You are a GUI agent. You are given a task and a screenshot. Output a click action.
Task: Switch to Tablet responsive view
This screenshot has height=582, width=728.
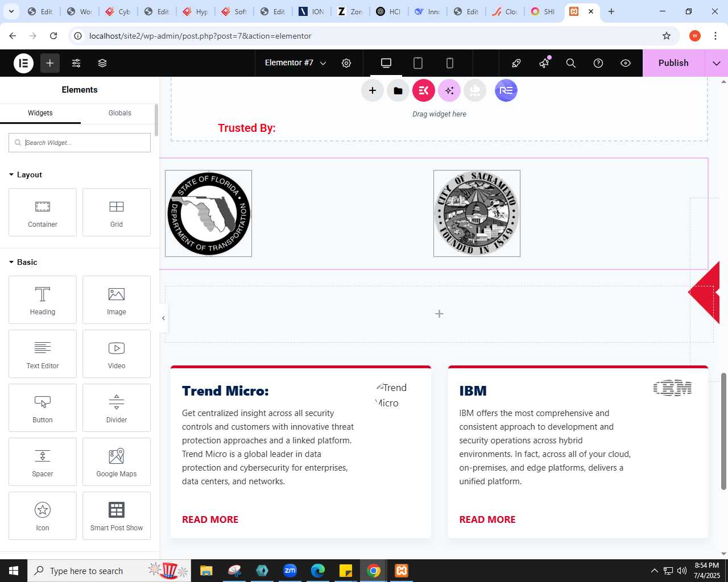418,63
